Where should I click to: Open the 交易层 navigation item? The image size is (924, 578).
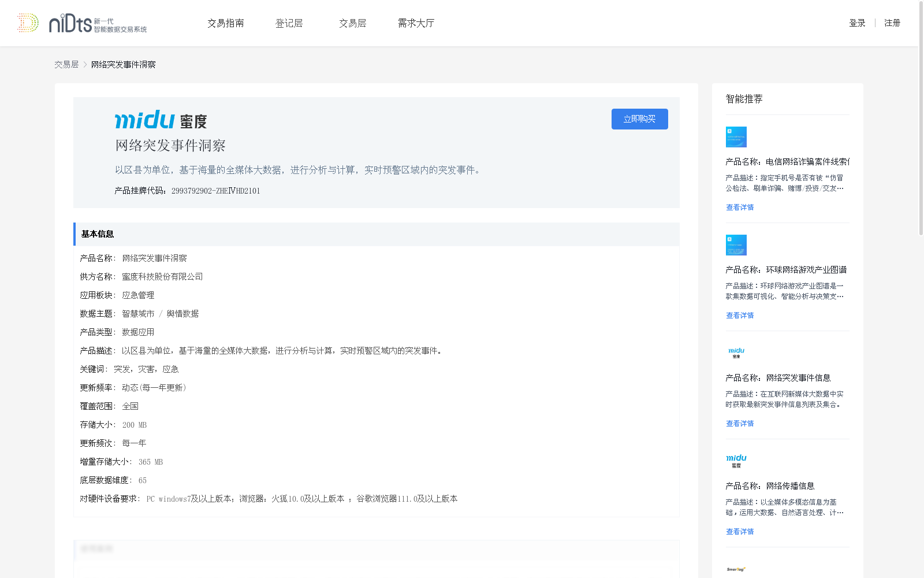(x=353, y=23)
